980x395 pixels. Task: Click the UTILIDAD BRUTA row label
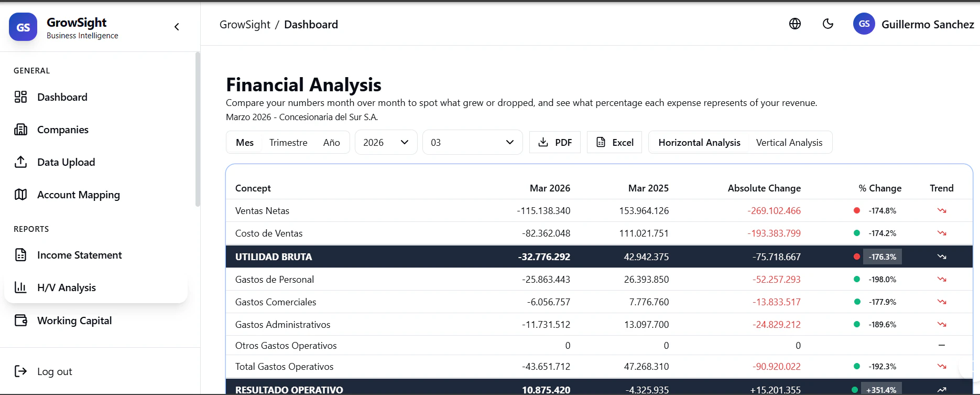(x=274, y=257)
